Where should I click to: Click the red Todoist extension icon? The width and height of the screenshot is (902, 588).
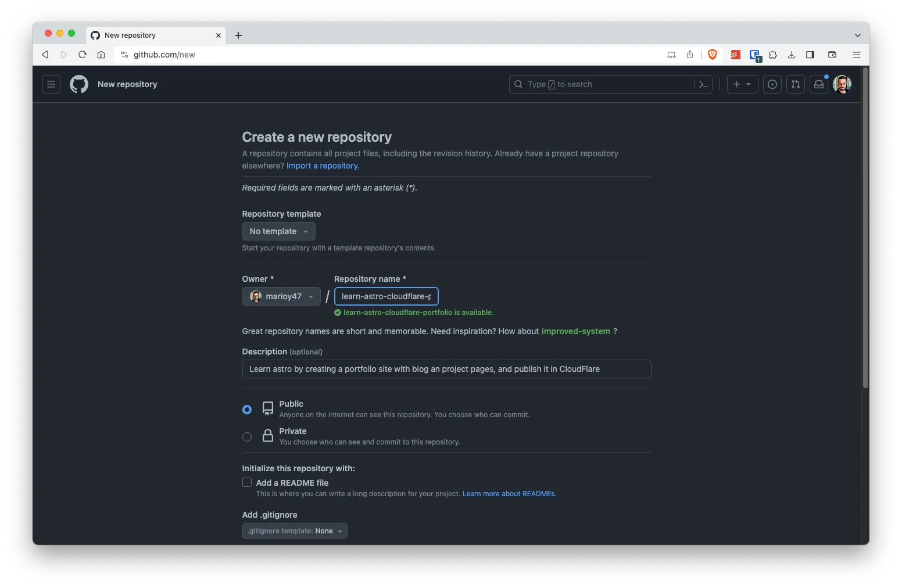click(x=736, y=55)
